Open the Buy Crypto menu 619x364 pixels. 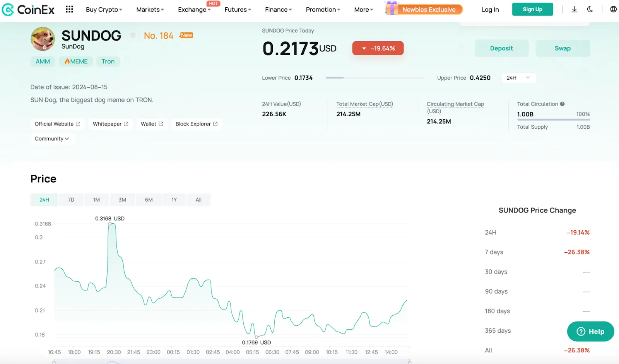pos(104,9)
